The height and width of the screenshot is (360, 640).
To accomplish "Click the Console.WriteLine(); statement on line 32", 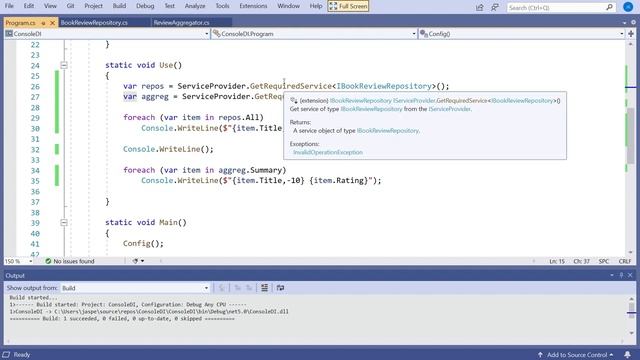I will 168,149.
